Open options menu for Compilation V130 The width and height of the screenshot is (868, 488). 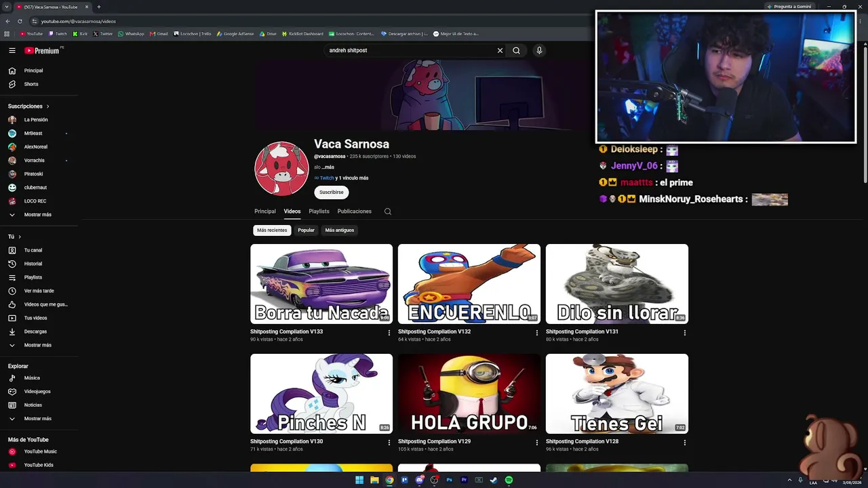[x=389, y=443]
